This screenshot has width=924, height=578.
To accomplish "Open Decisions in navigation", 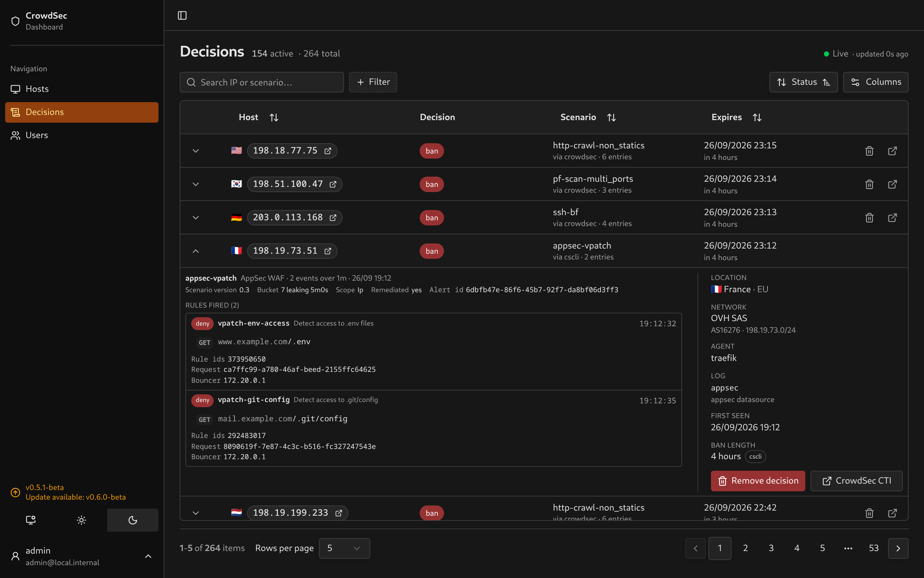I will point(82,112).
